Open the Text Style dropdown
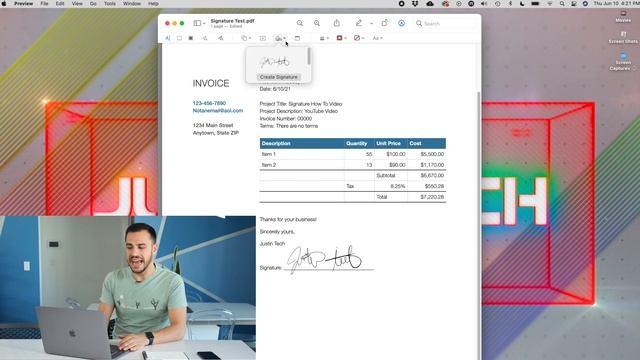 (377, 38)
